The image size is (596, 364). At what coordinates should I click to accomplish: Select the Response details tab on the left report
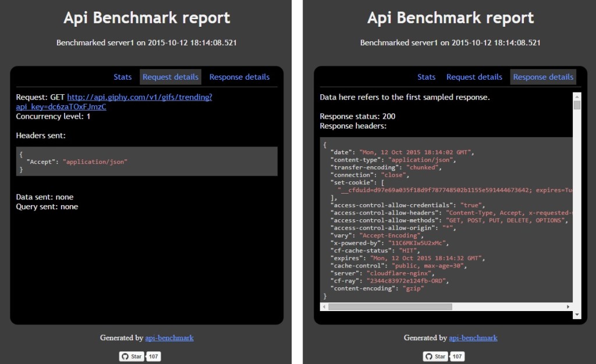[239, 76]
